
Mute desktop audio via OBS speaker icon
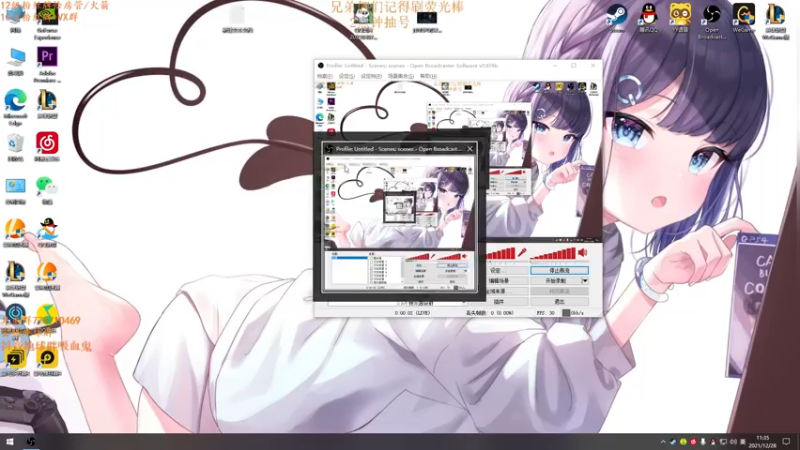pyautogui.click(x=583, y=252)
